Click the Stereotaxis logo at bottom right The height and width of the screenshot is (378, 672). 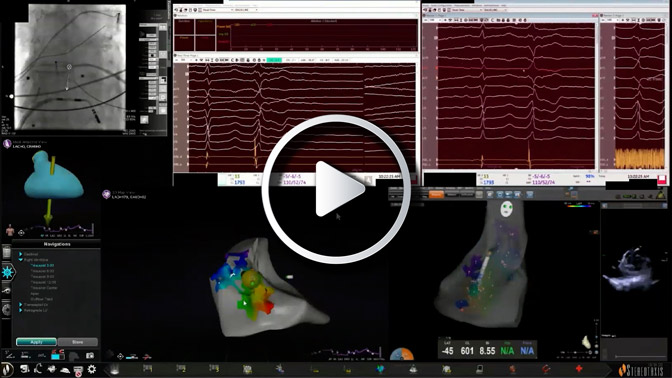(641, 370)
